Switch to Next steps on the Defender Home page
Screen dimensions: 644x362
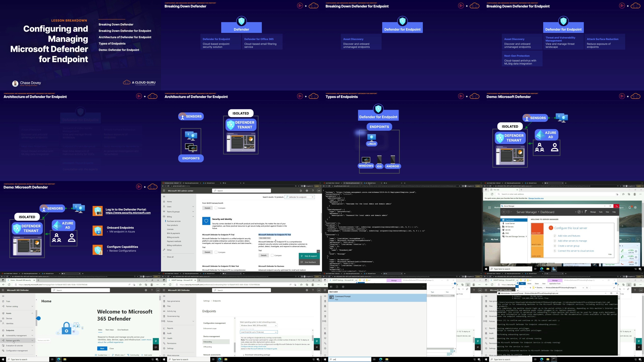pos(109,330)
